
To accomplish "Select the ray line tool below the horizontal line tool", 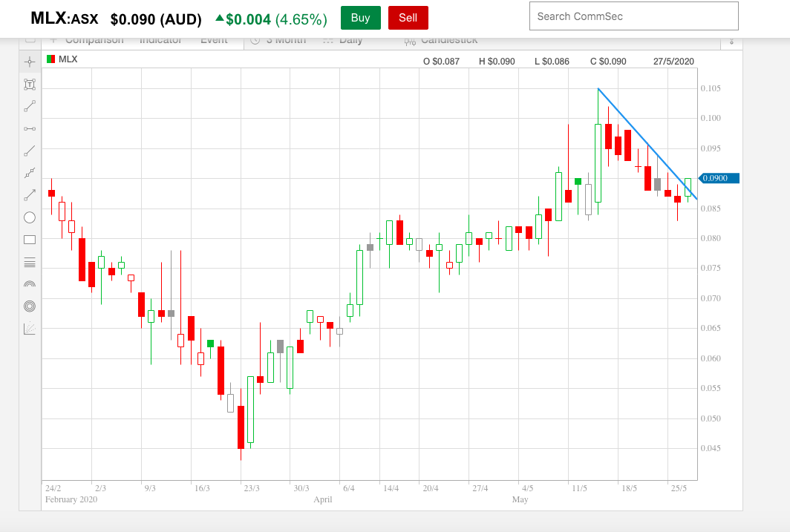I will click(x=30, y=151).
